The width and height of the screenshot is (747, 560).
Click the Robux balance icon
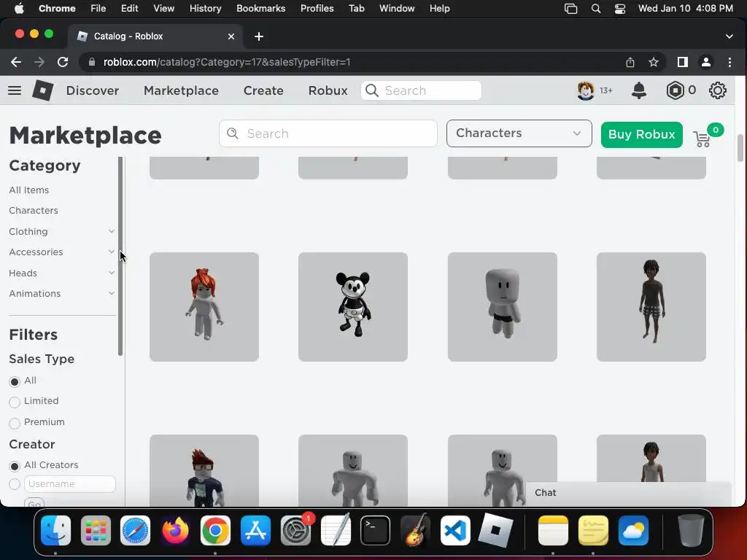coord(675,90)
